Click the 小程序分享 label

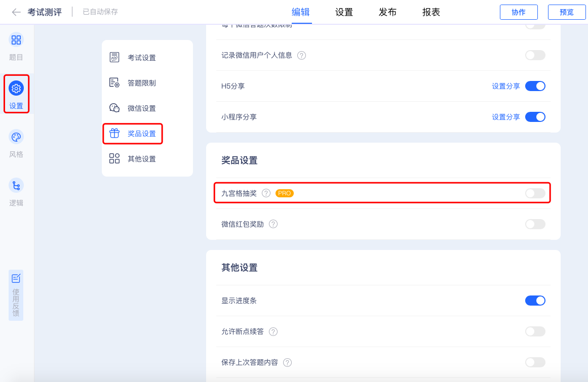239,117
